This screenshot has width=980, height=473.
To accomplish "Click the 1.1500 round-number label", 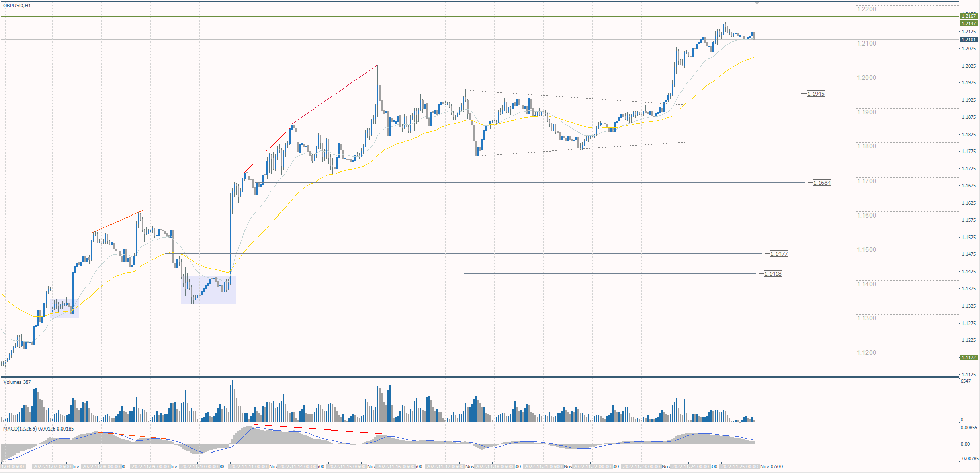I will [866, 250].
